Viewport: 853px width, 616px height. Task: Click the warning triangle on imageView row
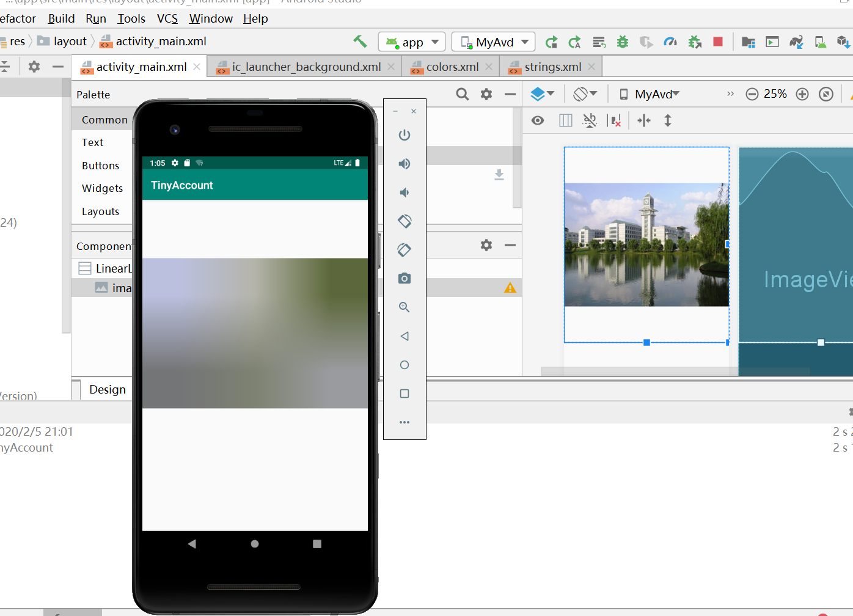(x=510, y=288)
